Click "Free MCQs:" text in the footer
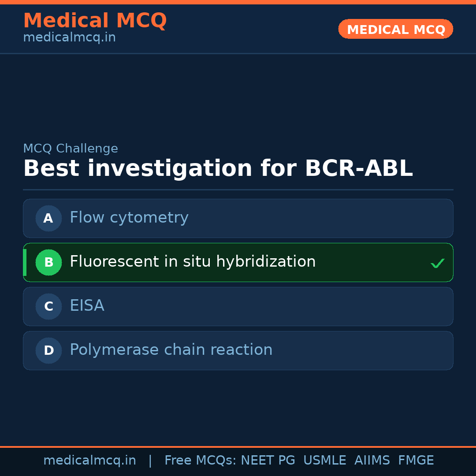 201,461
